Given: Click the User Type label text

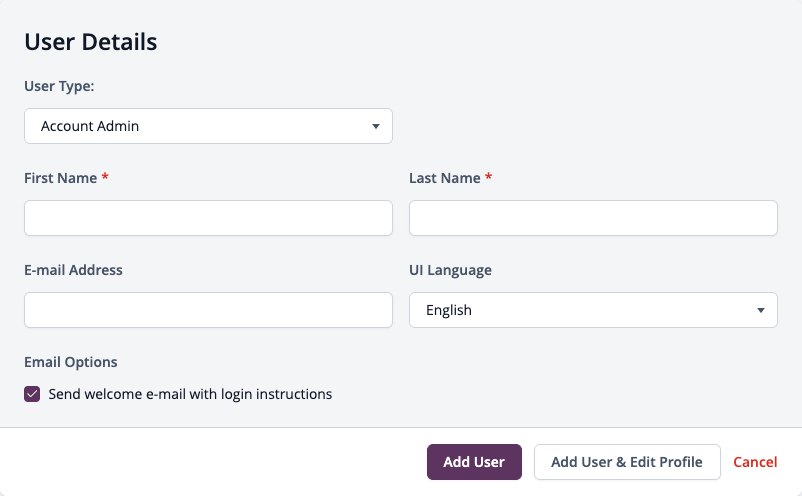Looking at the screenshot, I should [x=59, y=86].
